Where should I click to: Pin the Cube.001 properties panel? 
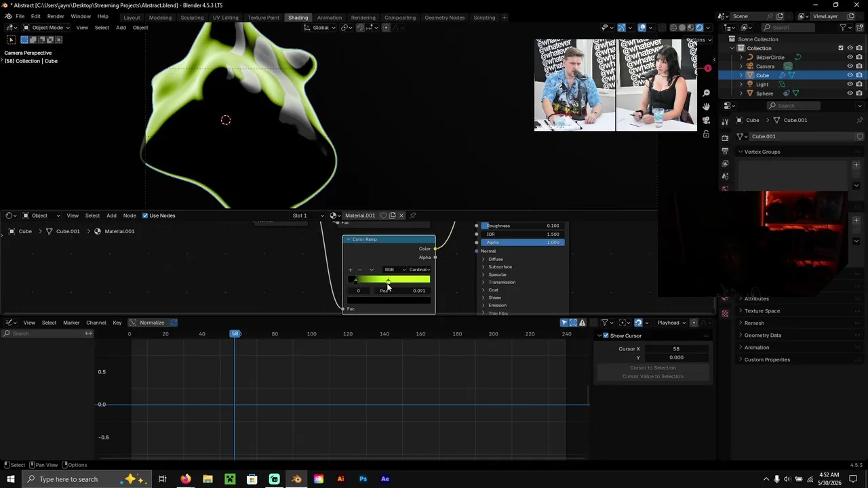click(860, 120)
